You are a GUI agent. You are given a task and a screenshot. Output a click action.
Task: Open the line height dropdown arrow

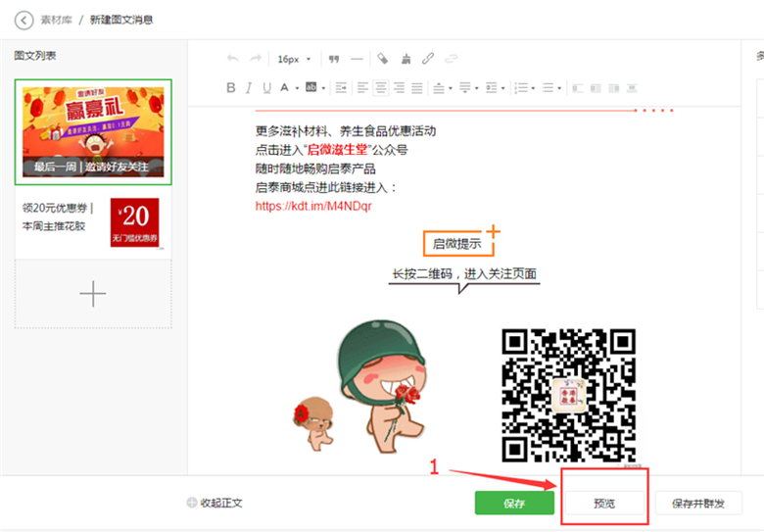coord(502,88)
